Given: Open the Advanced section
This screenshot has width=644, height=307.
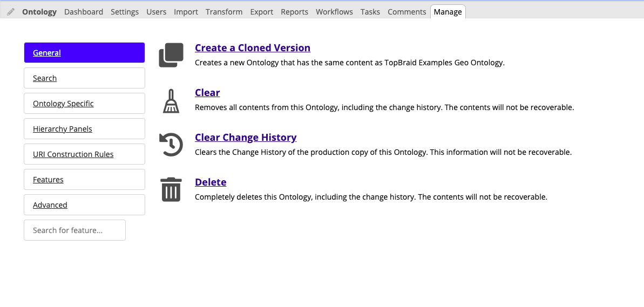Looking at the screenshot, I should 50,205.
